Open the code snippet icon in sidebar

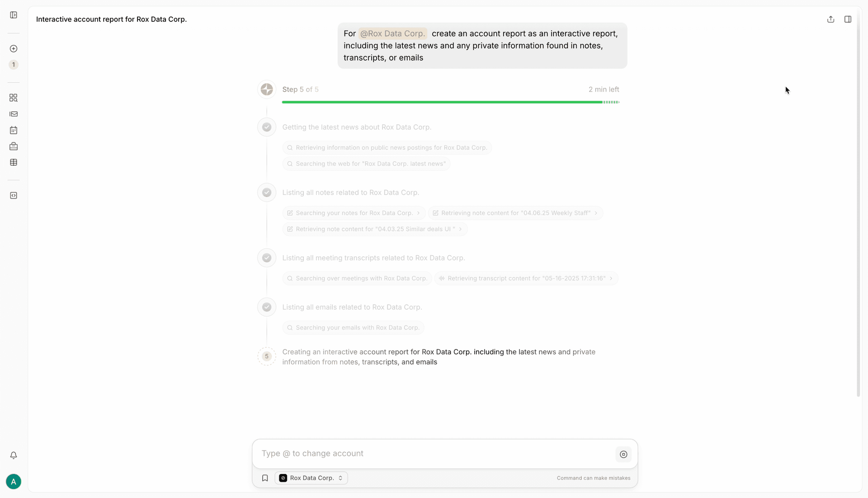click(14, 195)
